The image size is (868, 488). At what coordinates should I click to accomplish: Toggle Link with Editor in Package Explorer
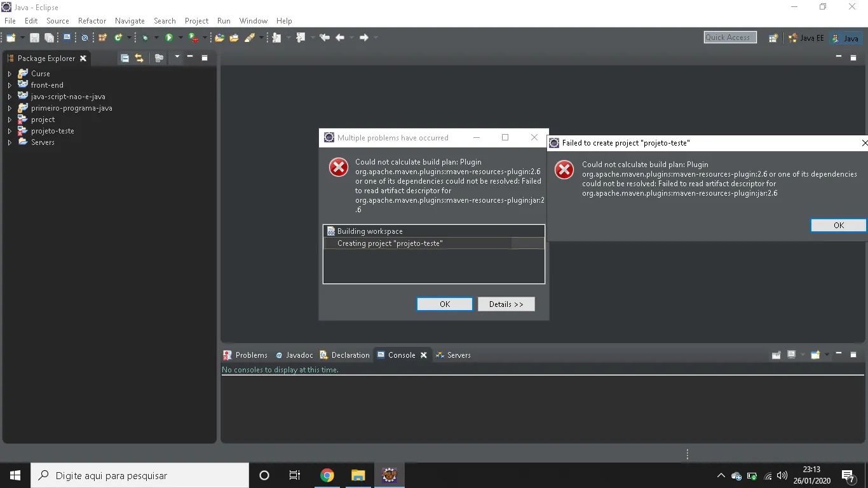pos(139,58)
